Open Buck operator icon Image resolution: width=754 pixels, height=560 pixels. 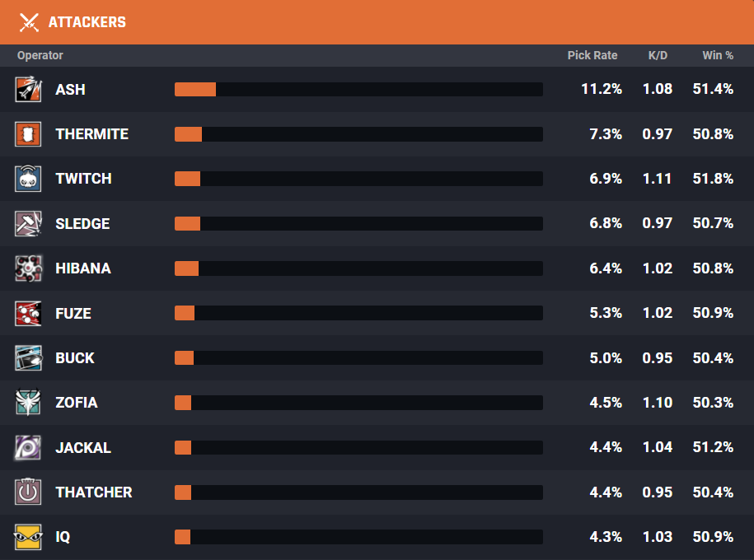click(x=28, y=358)
